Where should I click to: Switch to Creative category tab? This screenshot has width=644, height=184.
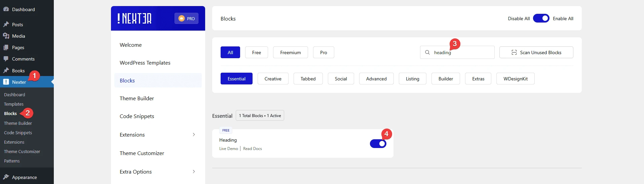click(x=273, y=79)
